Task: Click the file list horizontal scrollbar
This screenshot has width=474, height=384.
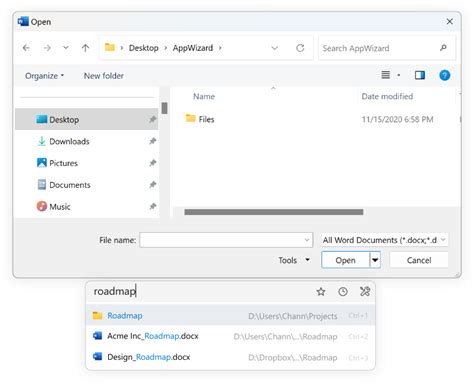Action: 274,212
